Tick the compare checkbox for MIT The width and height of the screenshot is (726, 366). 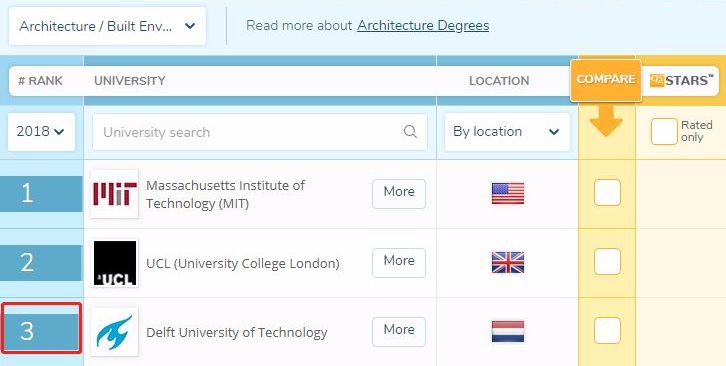(607, 192)
